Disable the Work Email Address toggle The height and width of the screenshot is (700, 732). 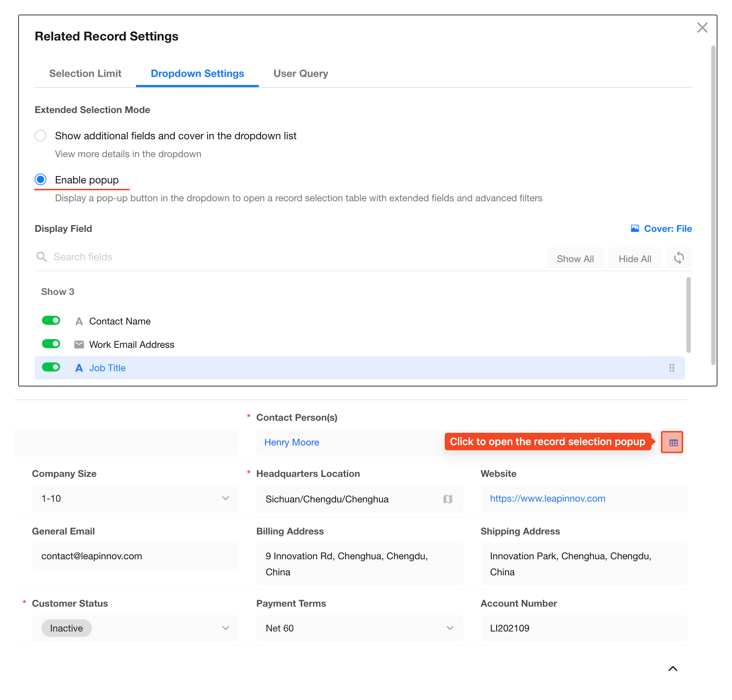pos(51,344)
